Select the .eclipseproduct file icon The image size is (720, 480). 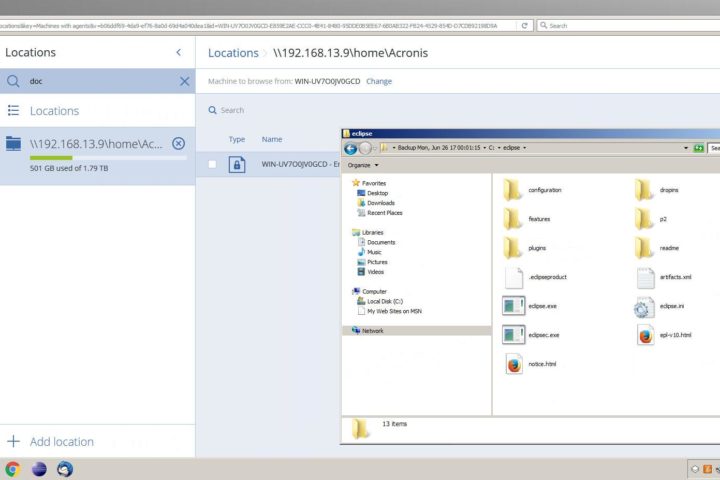click(513, 277)
